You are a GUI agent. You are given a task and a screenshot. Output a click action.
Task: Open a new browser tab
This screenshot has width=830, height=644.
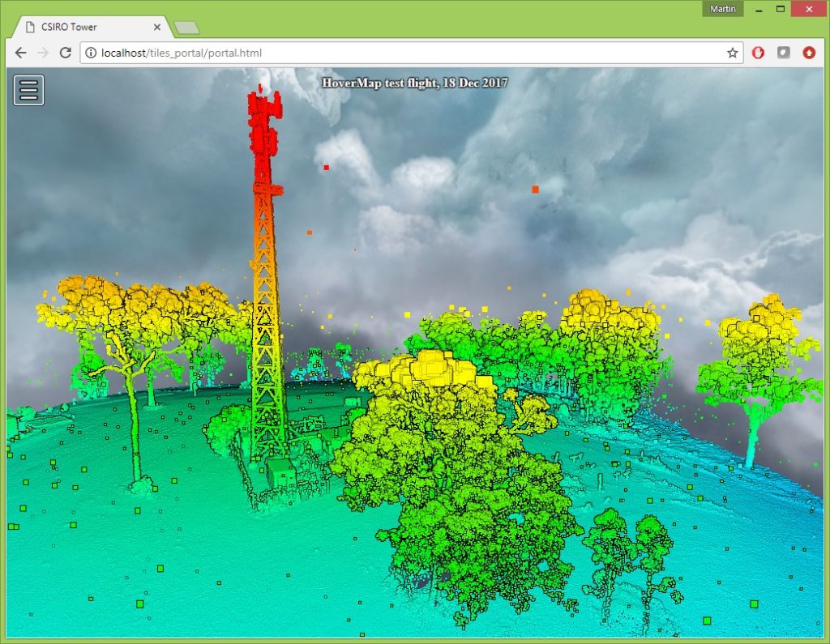(187, 27)
